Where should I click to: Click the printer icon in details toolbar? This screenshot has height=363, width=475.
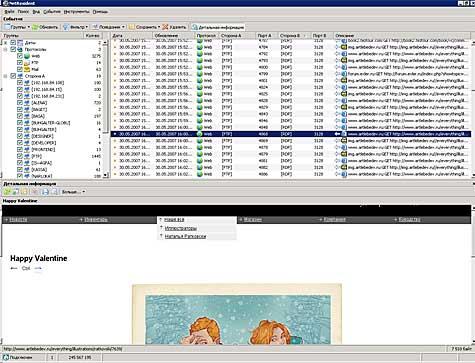coord(46,192)
